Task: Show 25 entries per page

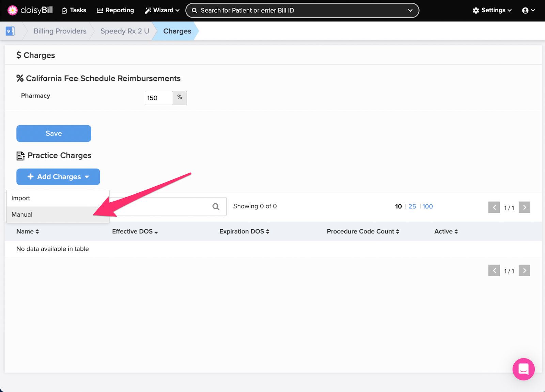Action: click(x=412, y=206)
